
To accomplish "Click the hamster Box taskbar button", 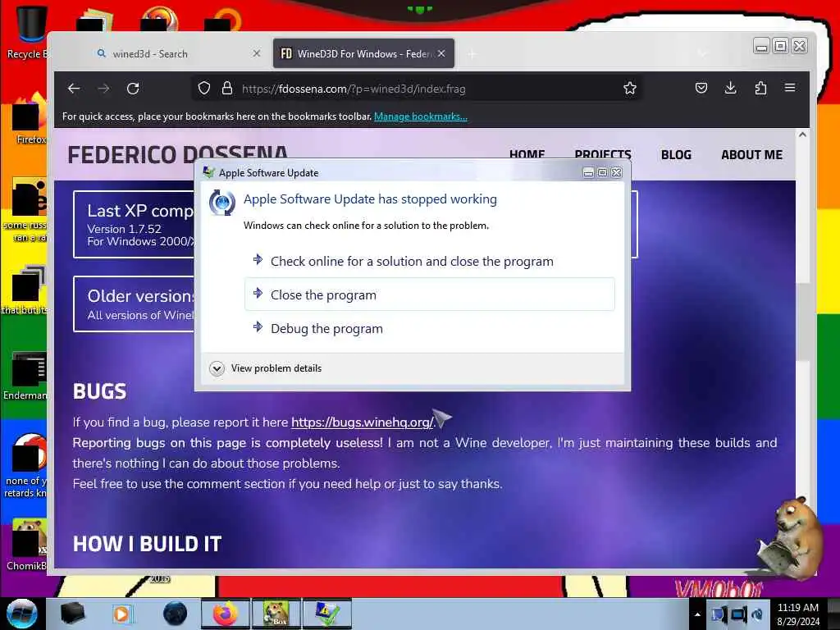I will [276, 614].
